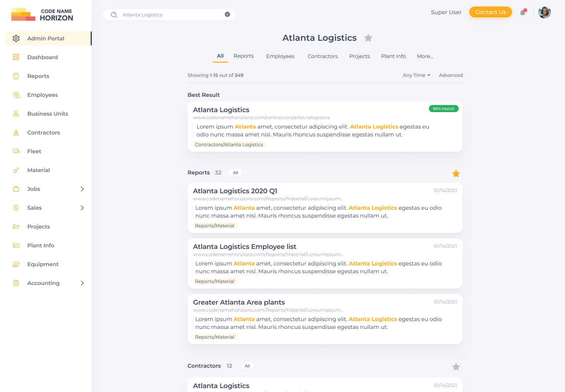Screen dimensions: 565x392
Task: Open the More... tab menu
Action: [425, 56]
